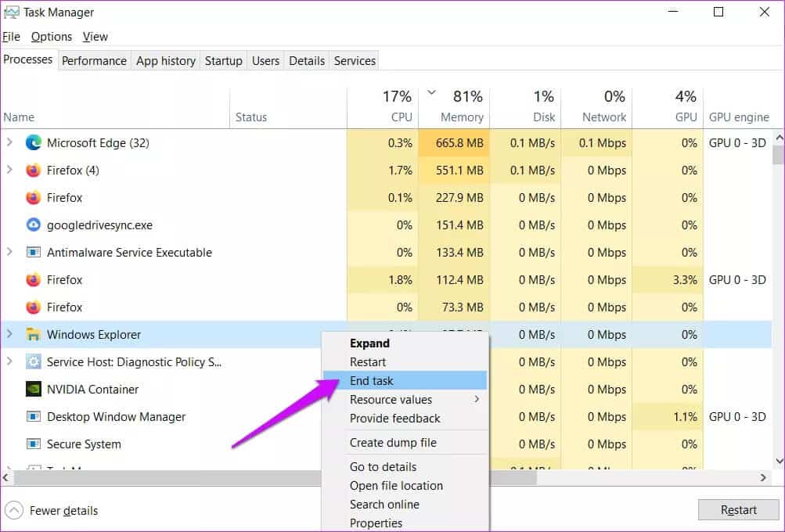The image size is (785, 532).
Task: Expand Antimalware Service Executable group
Action: (x=9, y=252)
